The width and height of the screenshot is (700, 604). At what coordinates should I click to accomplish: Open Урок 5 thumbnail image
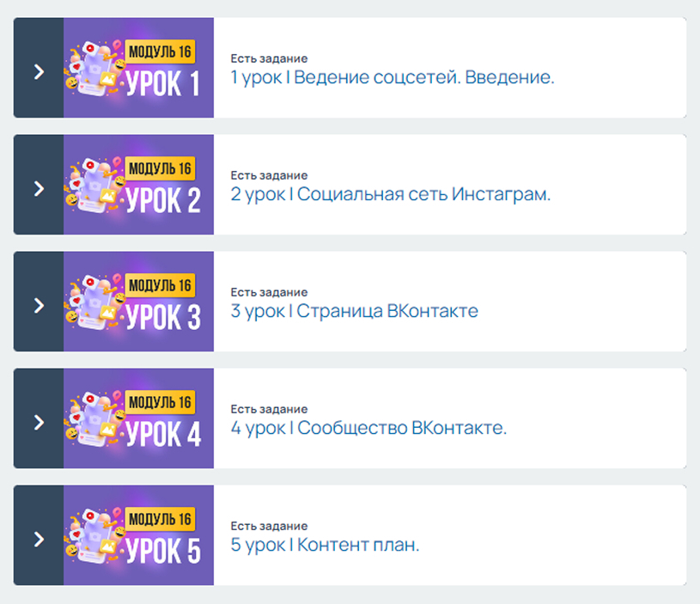point(138,536)
